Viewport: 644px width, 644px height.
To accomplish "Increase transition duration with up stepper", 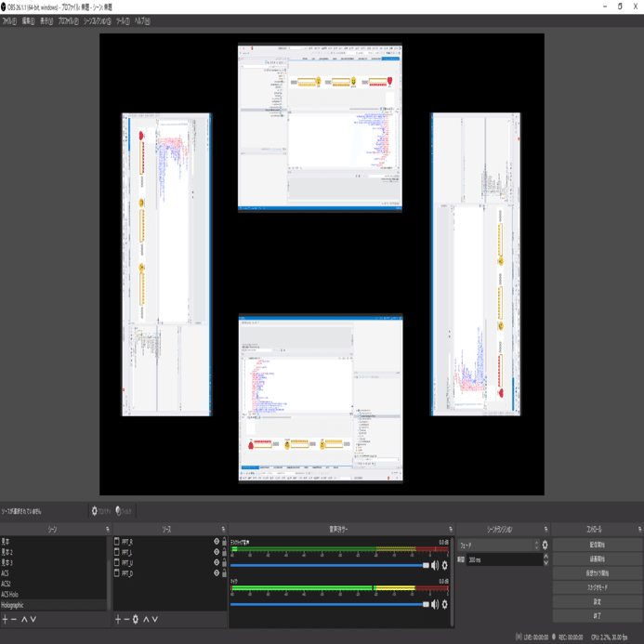I will pos(545,556).
